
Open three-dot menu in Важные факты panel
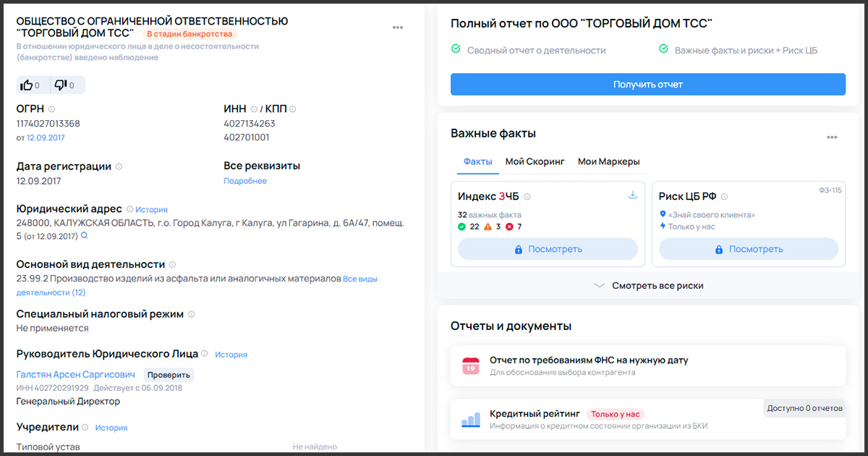pos(832,138)
